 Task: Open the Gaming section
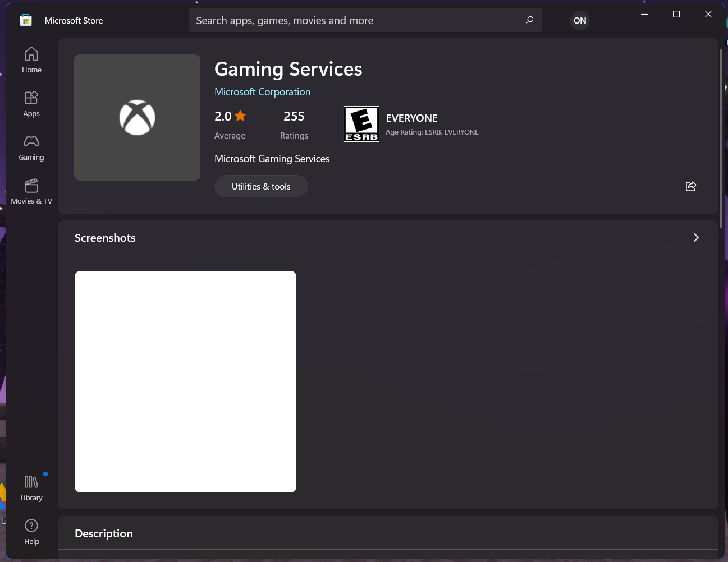(x=31, y=148)
